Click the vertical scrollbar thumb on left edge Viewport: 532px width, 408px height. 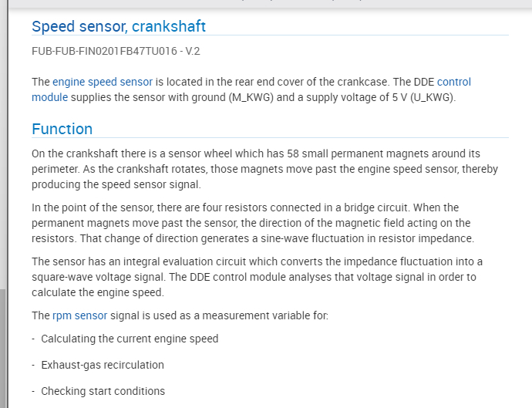[x=2, y=347]
